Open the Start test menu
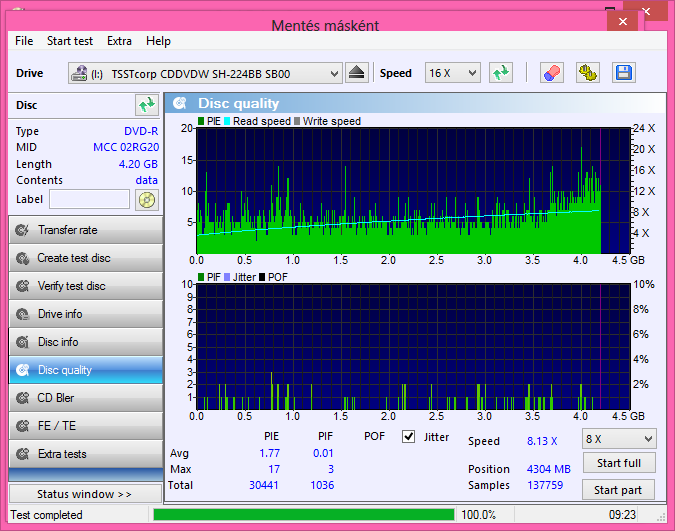The image size is (675, 531). (x=70, y=41)
